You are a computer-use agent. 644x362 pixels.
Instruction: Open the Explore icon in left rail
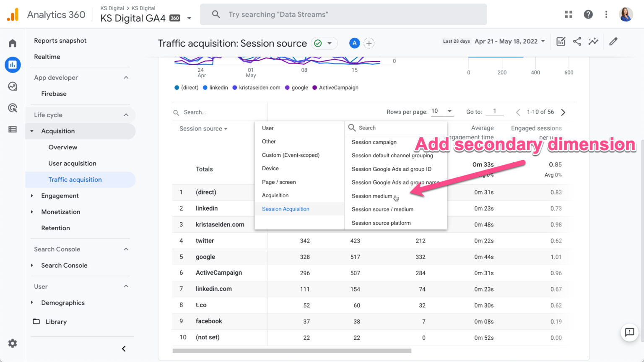click(13, 86)
